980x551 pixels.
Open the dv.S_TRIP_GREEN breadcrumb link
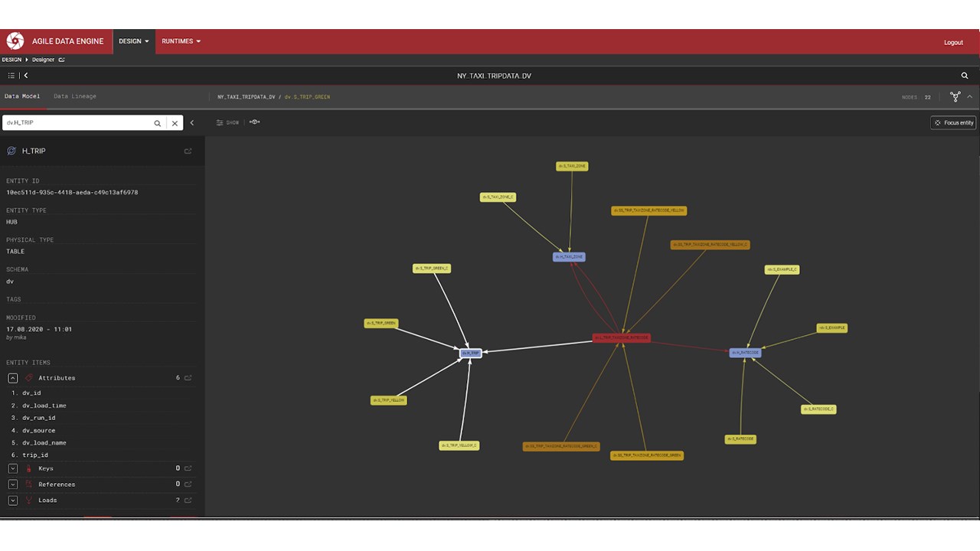click(x=309, y=96)
